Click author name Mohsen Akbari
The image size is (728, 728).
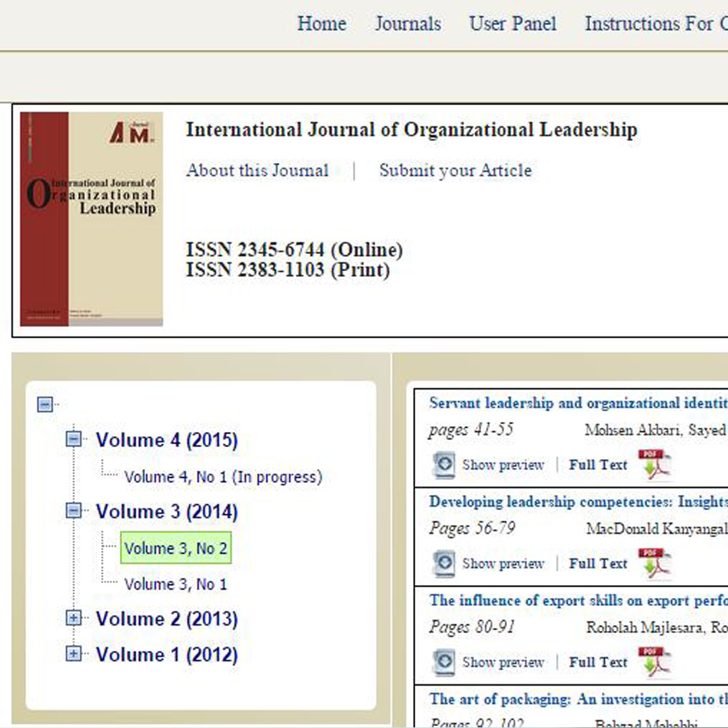tap(633, 430)
